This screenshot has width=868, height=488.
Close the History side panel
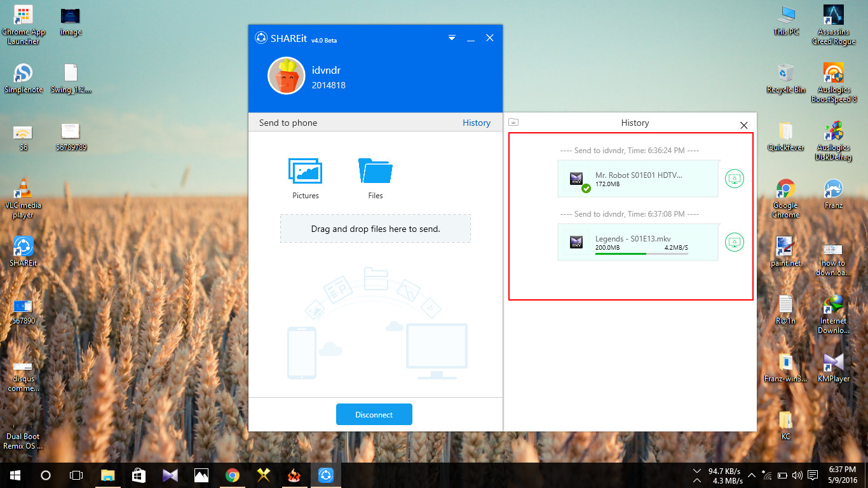(x=744, y=125)
